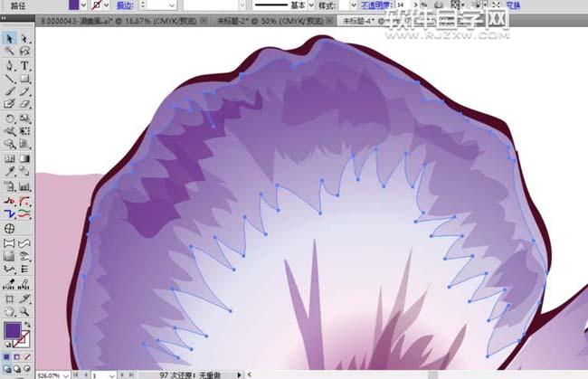
Task: Go to the next artboard
Action: tap(122, 374)
